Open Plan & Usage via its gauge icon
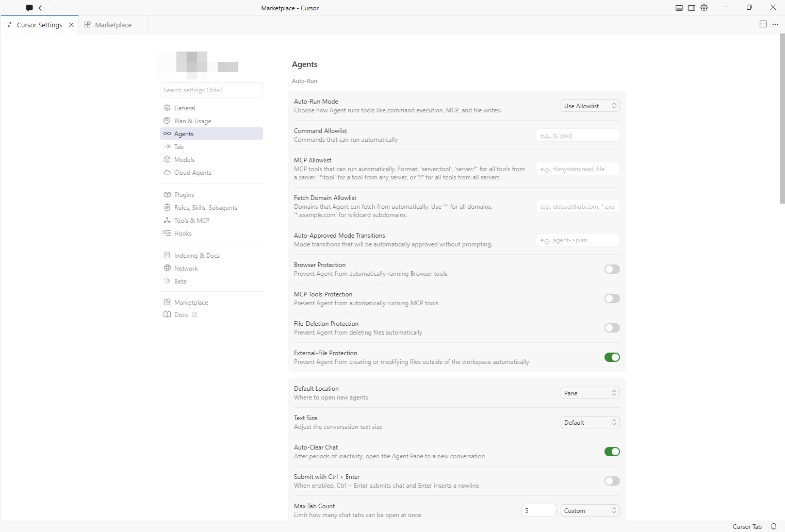Viewport: 785px width, 532px height. (167, 121)
